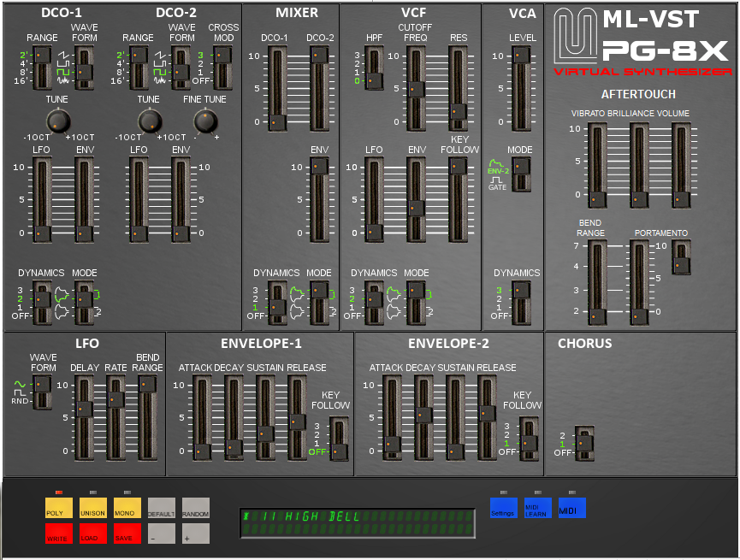Click DCO envelope MODE switch
The height and width of the screenshot is (560, 740).
coord(84,303)
